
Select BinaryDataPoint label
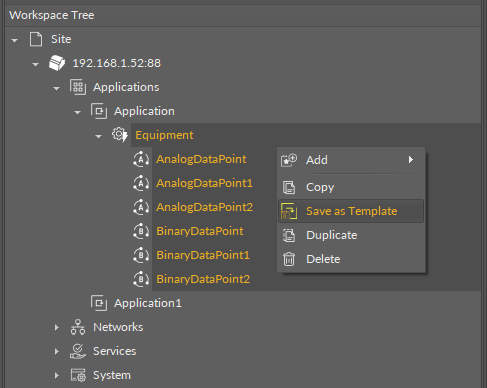click(200, 231)
